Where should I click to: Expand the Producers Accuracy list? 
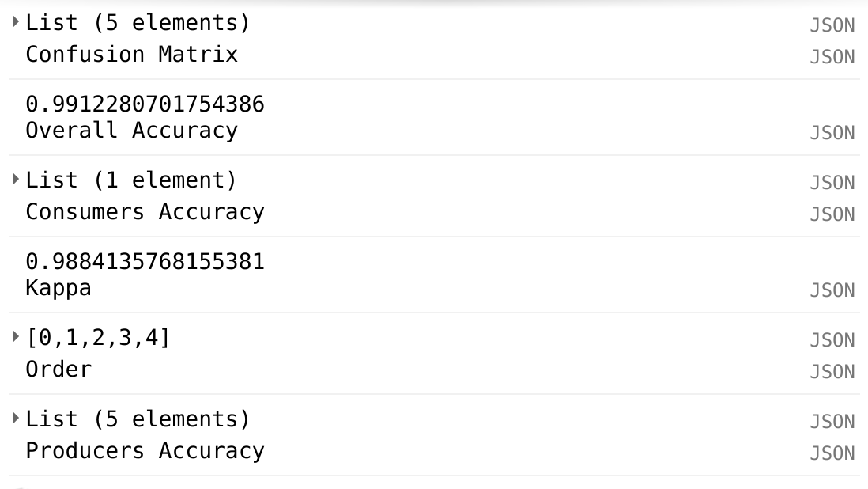[14, 419]
